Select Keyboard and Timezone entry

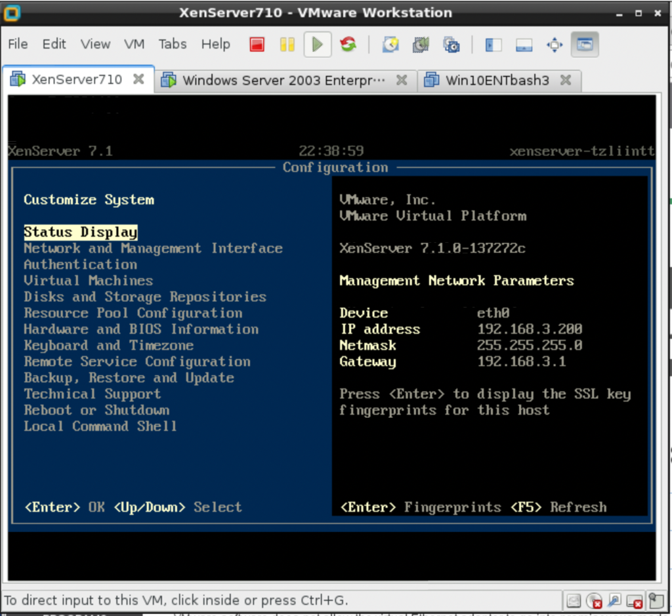pyautogui.click(x=108, y=346)
